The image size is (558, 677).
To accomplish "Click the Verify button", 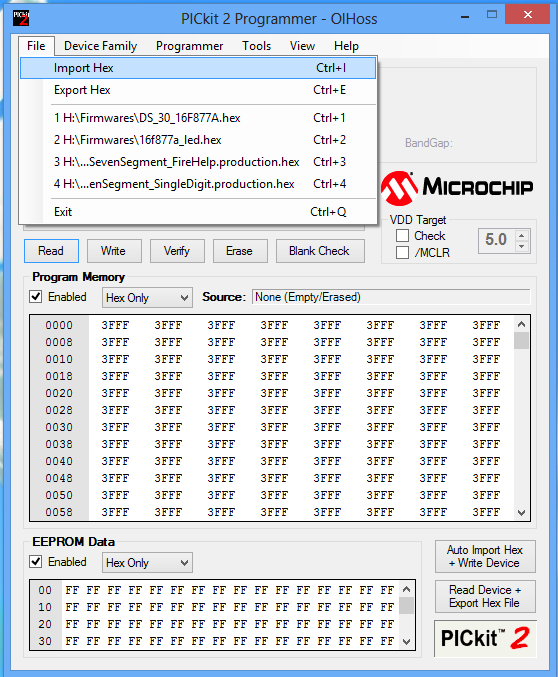I will 177,251.
